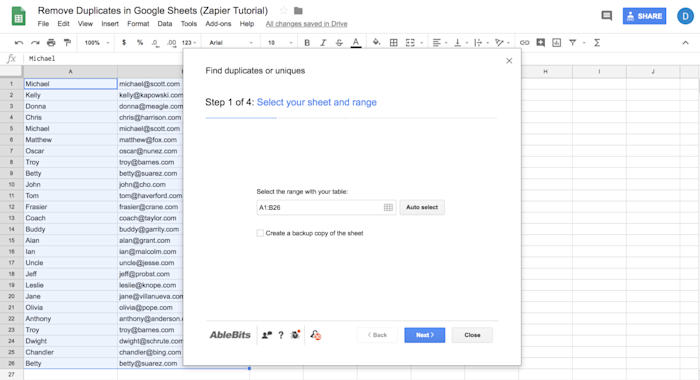Open the Insert menu
Viewport: 700px width, 380px height.
(x=110, y=24)
